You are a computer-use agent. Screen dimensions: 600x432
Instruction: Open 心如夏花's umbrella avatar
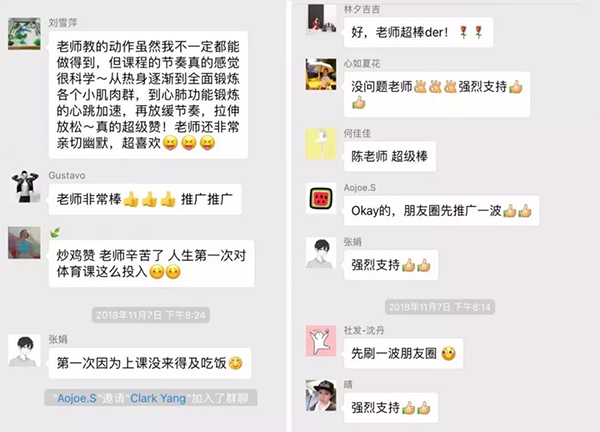click(x=321, y=74)
